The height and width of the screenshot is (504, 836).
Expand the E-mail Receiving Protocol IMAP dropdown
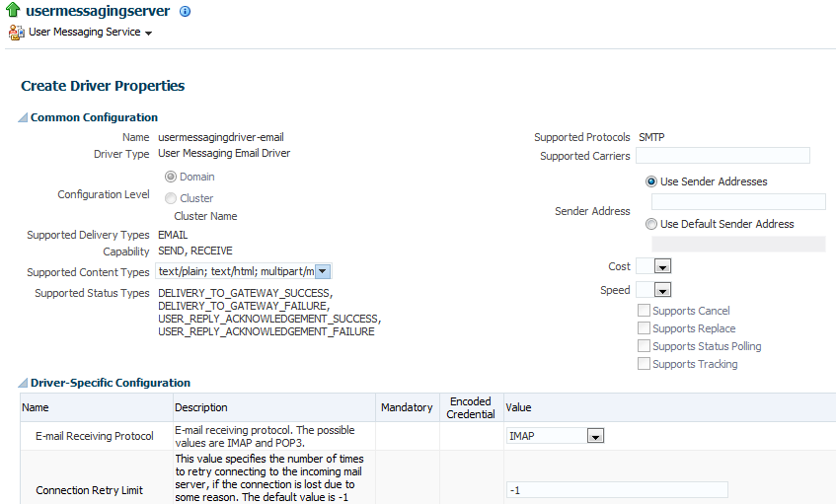594,435
